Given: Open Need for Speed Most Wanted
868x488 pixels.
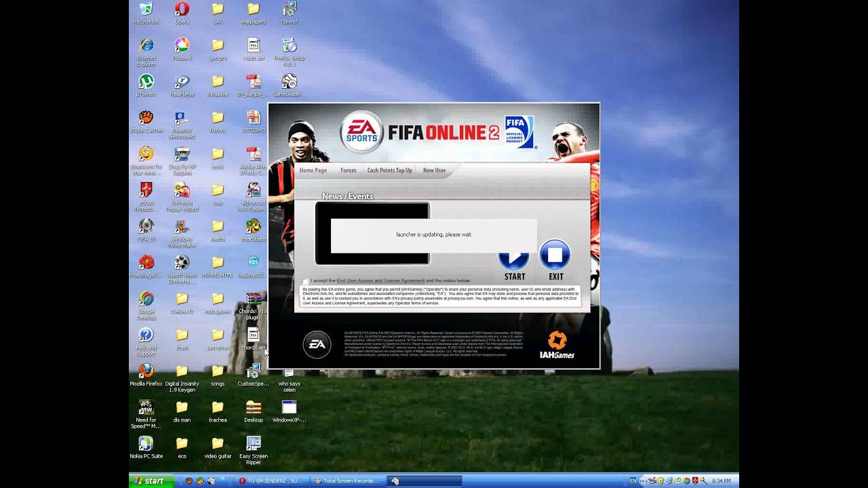Looking at the screenshot, I should click(146, 409).
